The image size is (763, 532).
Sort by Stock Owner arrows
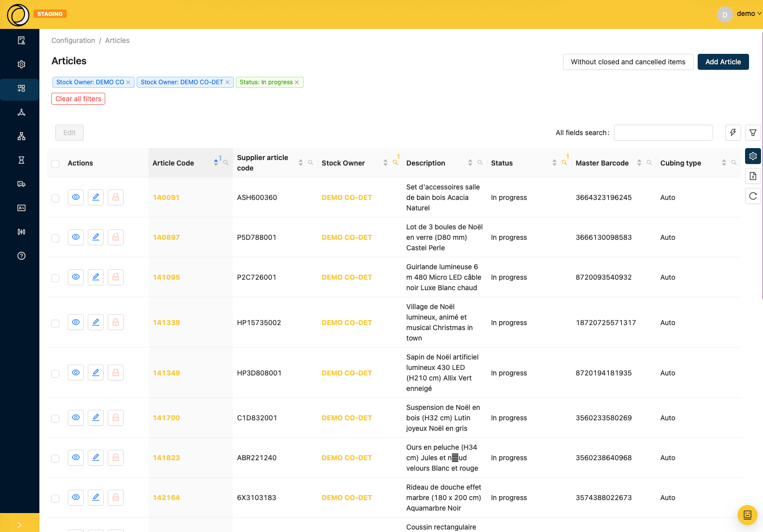(385, 163)
